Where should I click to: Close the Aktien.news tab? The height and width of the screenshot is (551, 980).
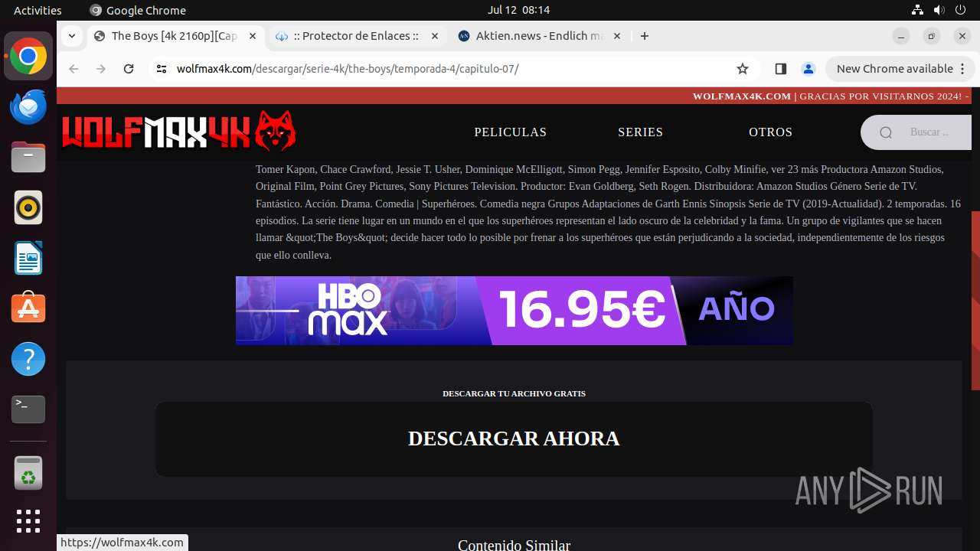pyautogui.click(x=616, y=36)
